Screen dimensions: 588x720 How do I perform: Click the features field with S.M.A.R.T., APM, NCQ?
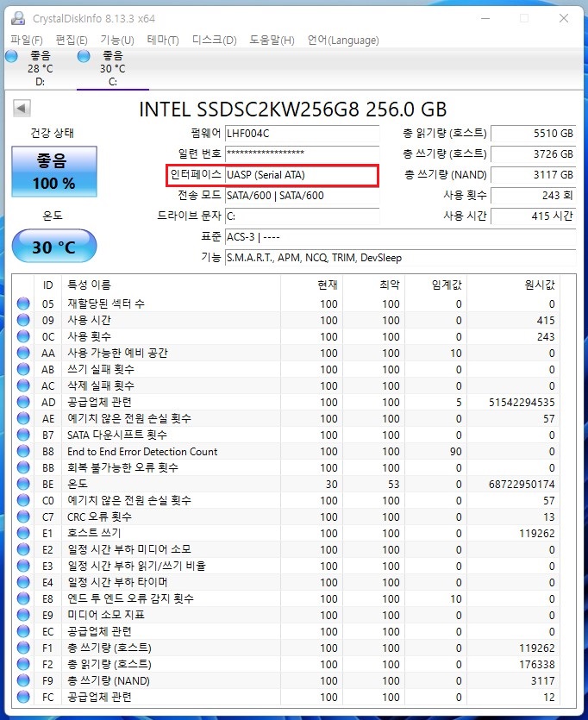click(400, 258)
